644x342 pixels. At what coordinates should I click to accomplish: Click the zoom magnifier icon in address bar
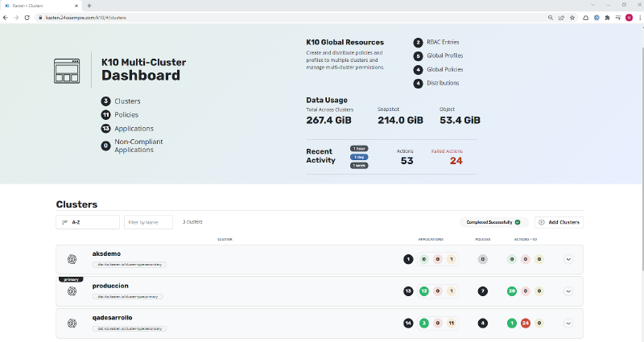point(551,18)
